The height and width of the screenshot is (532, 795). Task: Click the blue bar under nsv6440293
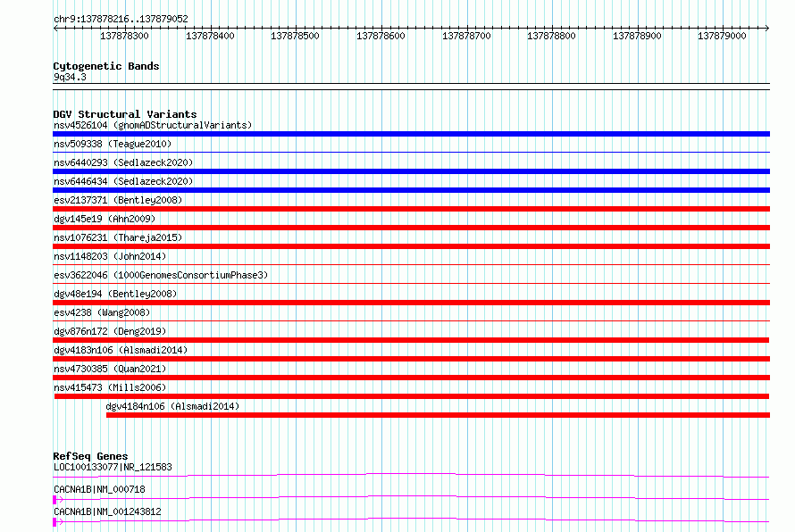pos(411,171)
